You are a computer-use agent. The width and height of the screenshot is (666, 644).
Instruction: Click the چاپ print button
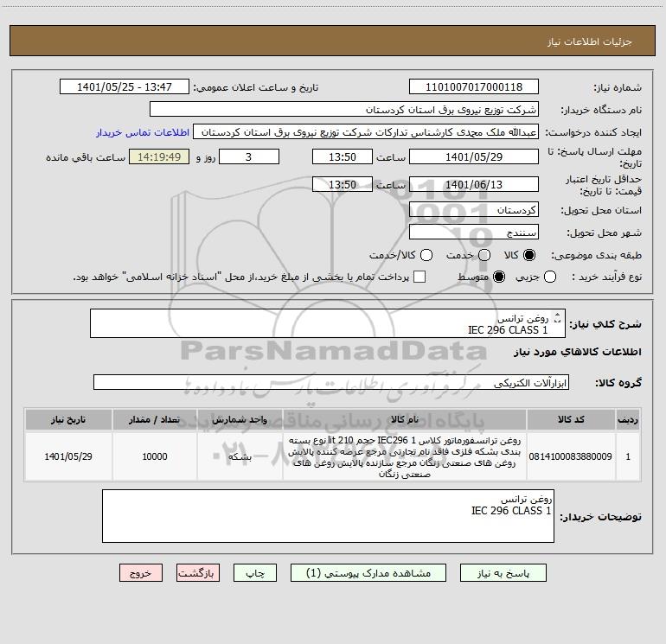coord(255,573)
